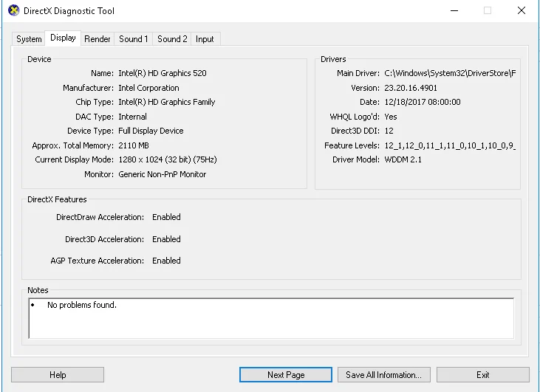Click the AGP Texture Acceleration 'Enabled' value
This screenshot has height=392, width=540.
point(166,261)
